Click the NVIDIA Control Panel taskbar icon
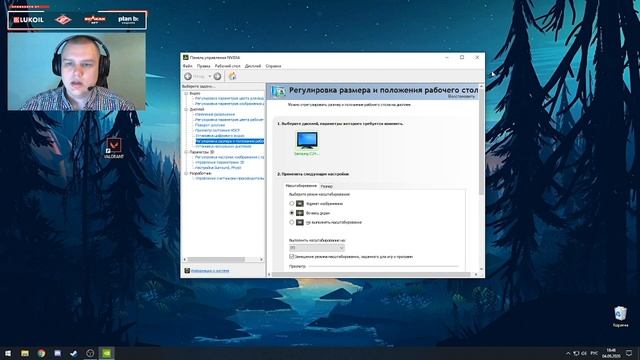Screen dimensions: 640x360 pyautogui.click(x=107, y=353)
